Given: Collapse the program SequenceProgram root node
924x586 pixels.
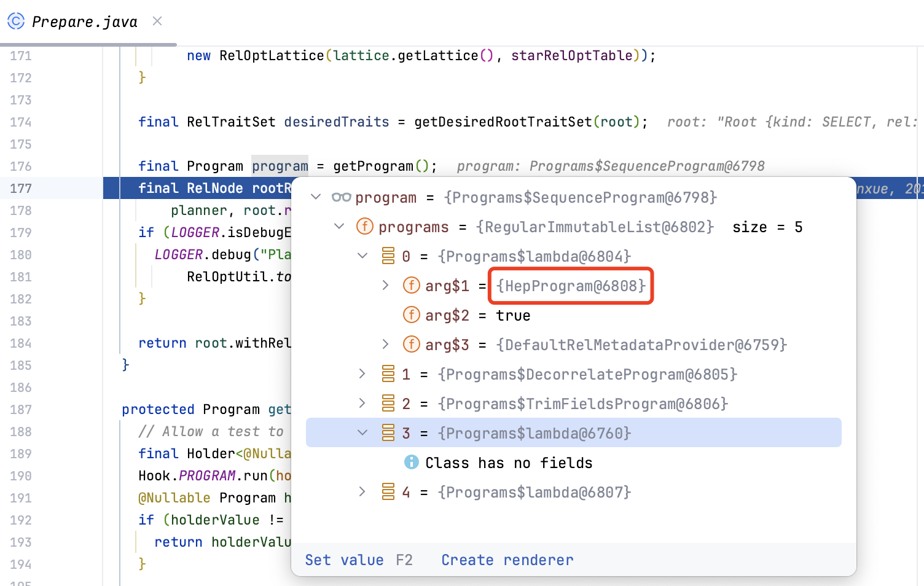Looking at the screenshot, I should coord(316,197).
